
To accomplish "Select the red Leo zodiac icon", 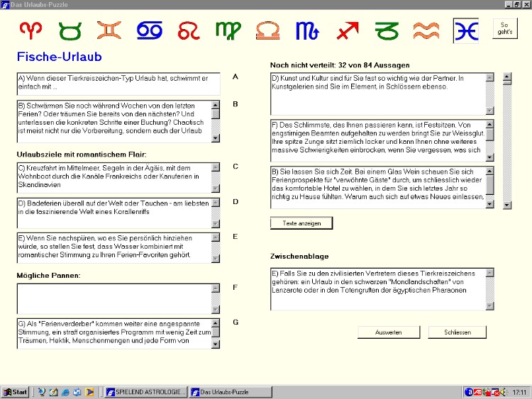I will click(x=189, y=30).
